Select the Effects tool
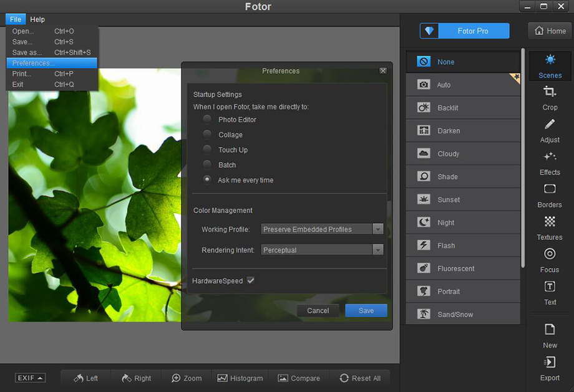The image size is (574, 392). click(549, 165)
